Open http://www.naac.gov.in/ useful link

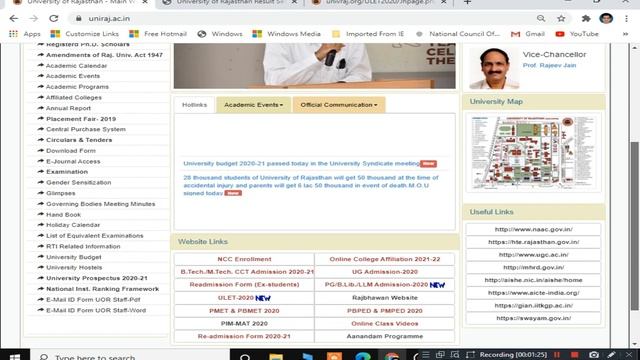pos(533,229)
